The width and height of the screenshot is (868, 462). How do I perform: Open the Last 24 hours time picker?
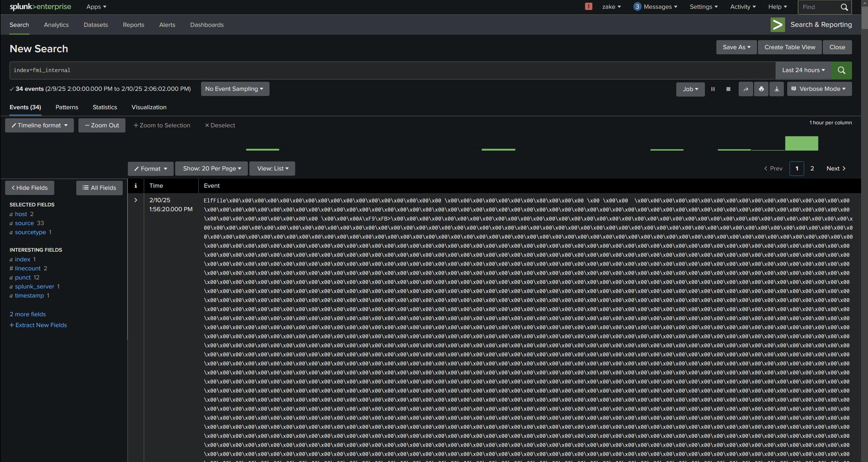click(803, 70)
